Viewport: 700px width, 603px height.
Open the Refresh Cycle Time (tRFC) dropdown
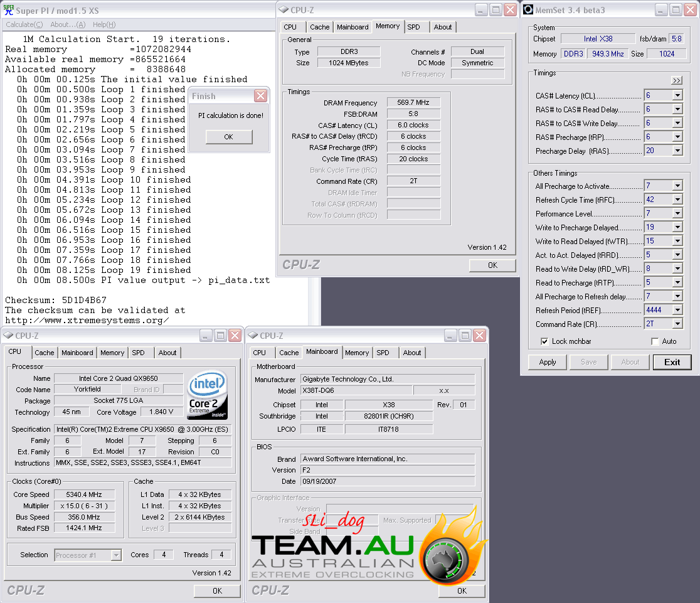677,200
